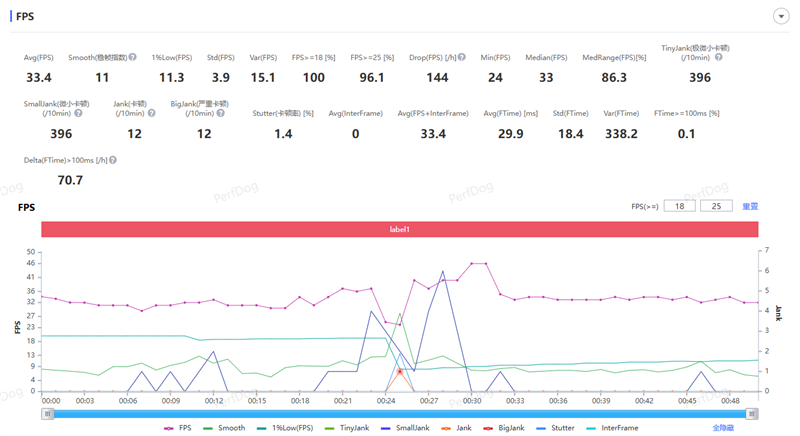Click the FPS threshold field showing 18
The width and height of the screenshot is (800, 436).
click(x=680, y=206)
